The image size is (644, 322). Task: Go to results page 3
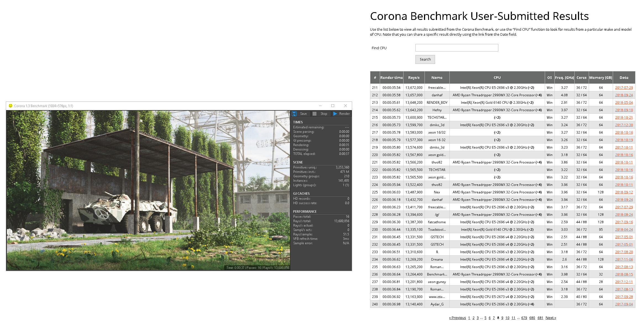(x=478, y=318)
